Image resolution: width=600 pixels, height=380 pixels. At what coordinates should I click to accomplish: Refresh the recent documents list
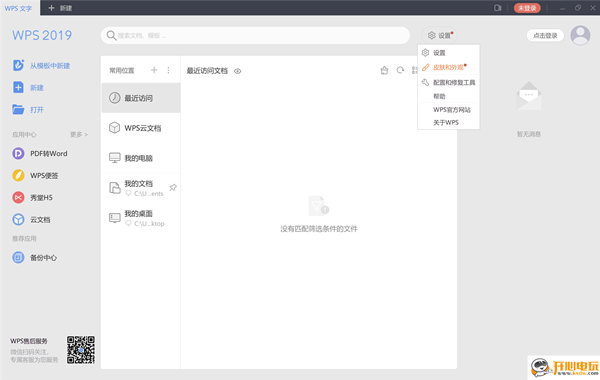(x=400, y=70)
